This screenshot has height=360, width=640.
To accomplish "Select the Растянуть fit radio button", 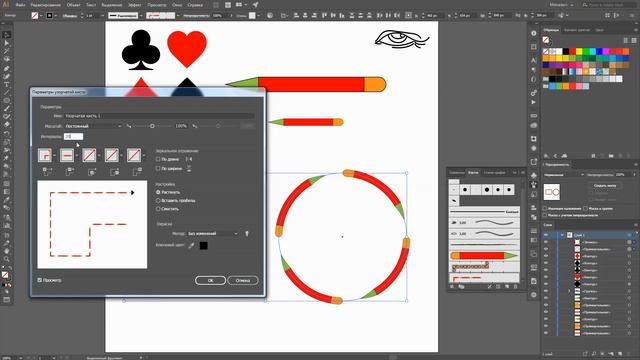I will pyautogui.click(x=158, y=192).
